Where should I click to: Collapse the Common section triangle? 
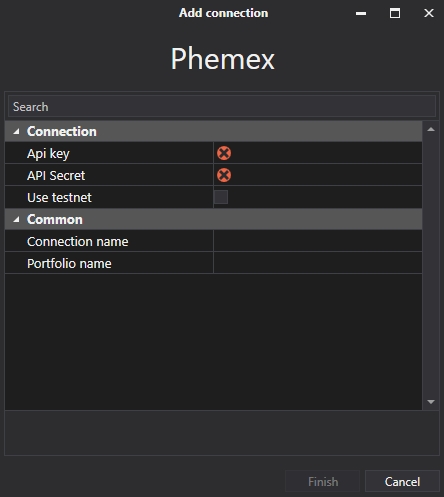(16, 220)
